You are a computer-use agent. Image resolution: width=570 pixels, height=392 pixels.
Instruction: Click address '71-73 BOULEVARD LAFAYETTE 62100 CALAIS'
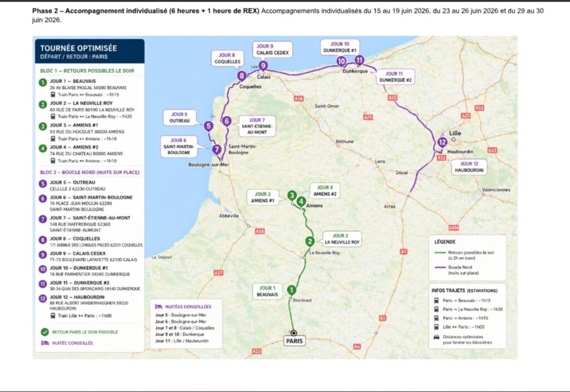click(x=94, y=260)
